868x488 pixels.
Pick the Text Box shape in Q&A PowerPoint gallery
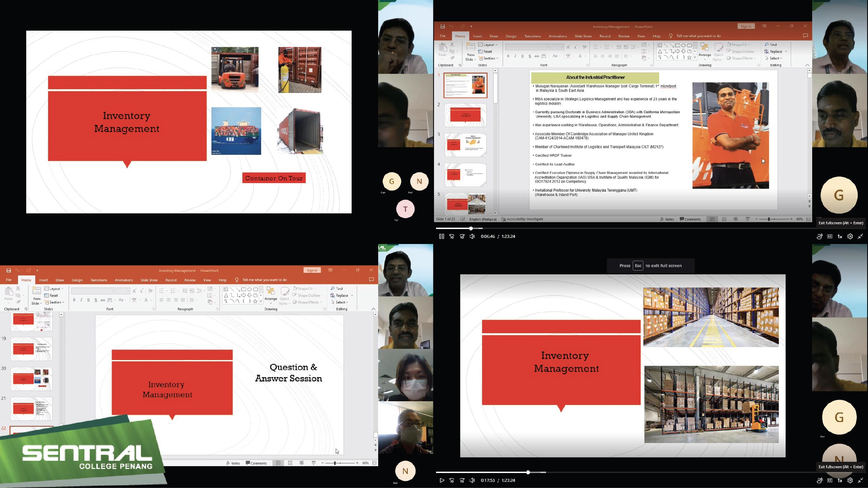click(226, 289)
